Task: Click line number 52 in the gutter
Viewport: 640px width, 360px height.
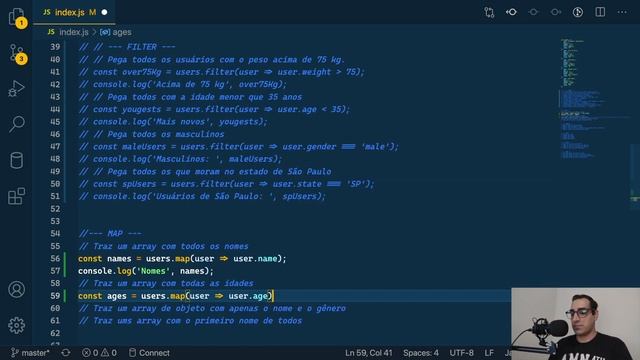Action: (x=55, y=209)
